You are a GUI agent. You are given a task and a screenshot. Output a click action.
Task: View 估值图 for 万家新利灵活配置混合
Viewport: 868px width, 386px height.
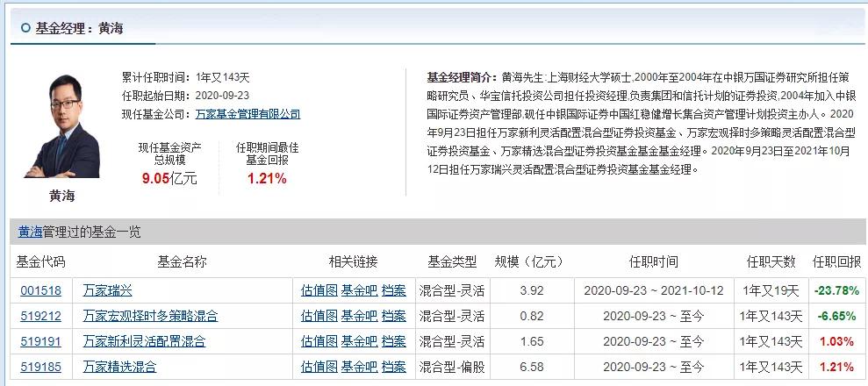319,342
